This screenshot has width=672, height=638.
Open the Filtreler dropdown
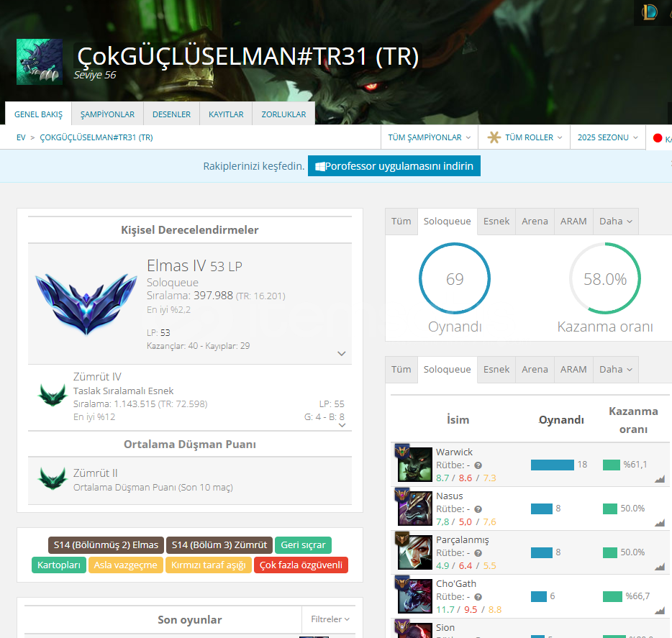(330, 619)
